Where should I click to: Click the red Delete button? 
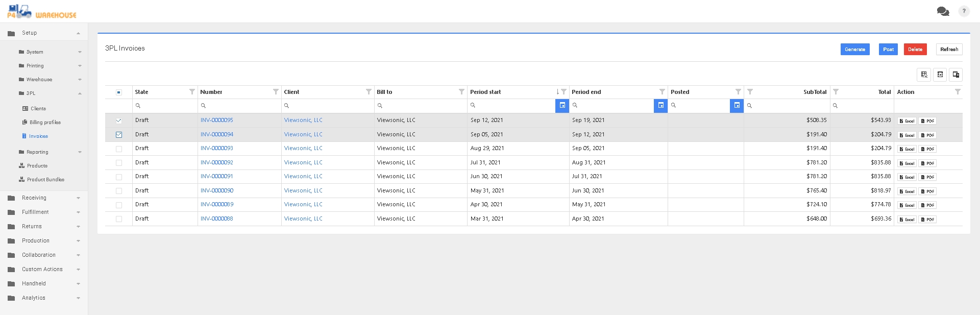pyautogui.click(x=915, y=50)
